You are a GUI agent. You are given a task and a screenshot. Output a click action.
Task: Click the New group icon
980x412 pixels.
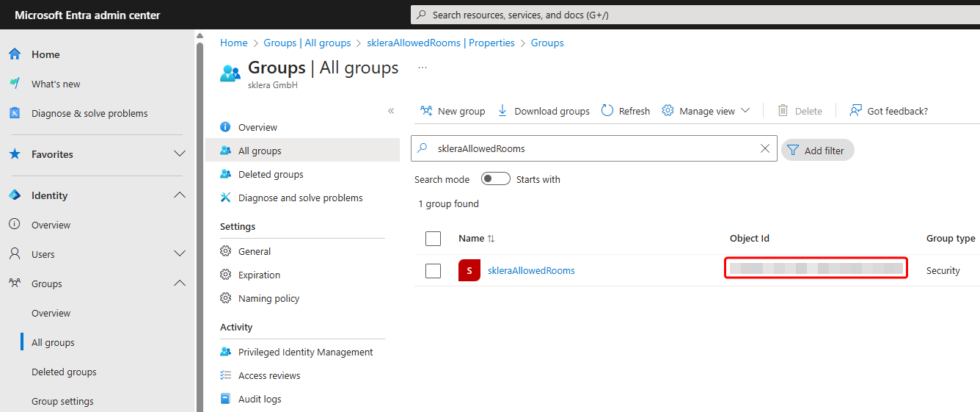pyautogui.click(x=426, y=111)
